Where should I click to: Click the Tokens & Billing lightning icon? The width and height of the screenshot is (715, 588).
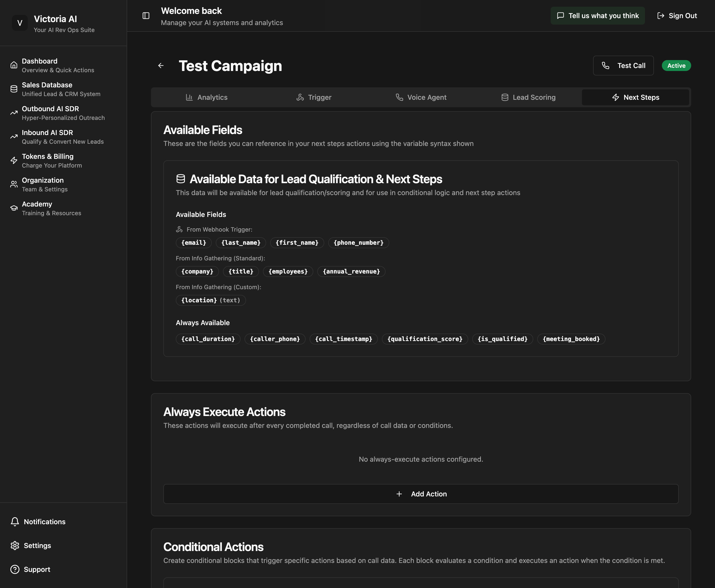pos(14,161)
